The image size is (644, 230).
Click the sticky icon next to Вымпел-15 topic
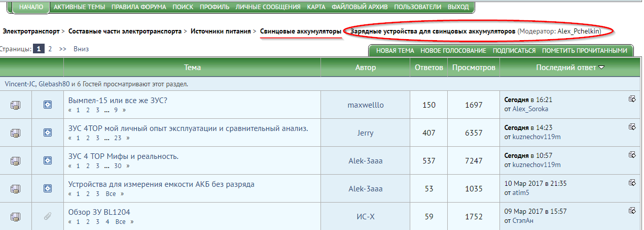coord(47,105)
